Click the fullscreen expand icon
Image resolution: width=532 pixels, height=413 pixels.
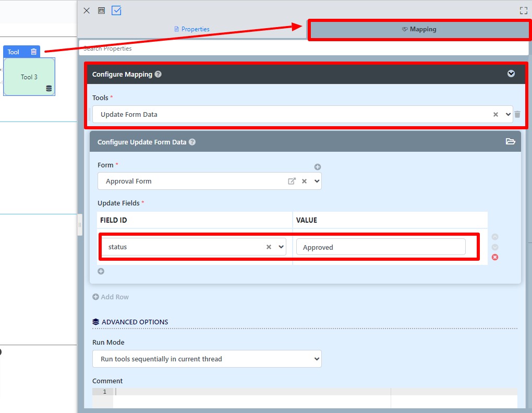(x=524, y=10)
